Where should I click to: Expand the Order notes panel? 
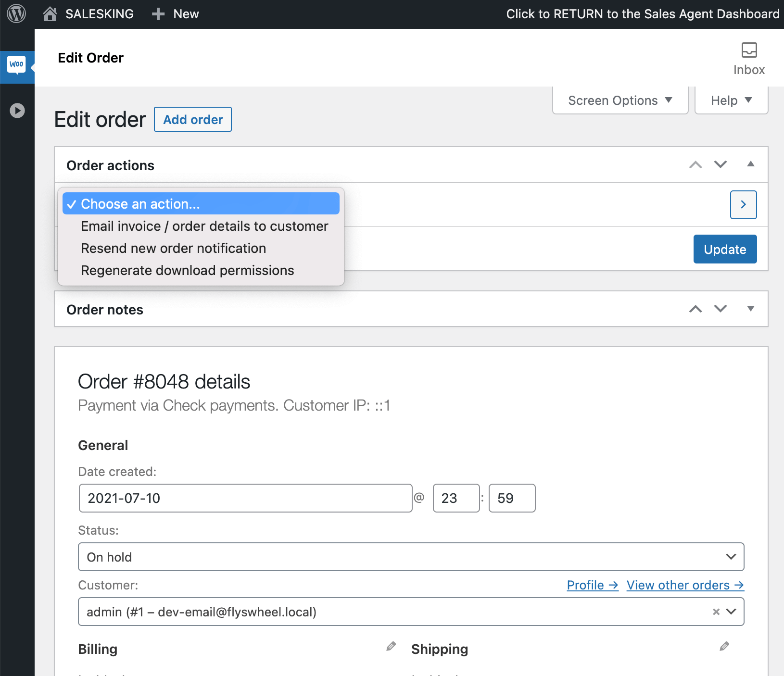coord(750,309)
